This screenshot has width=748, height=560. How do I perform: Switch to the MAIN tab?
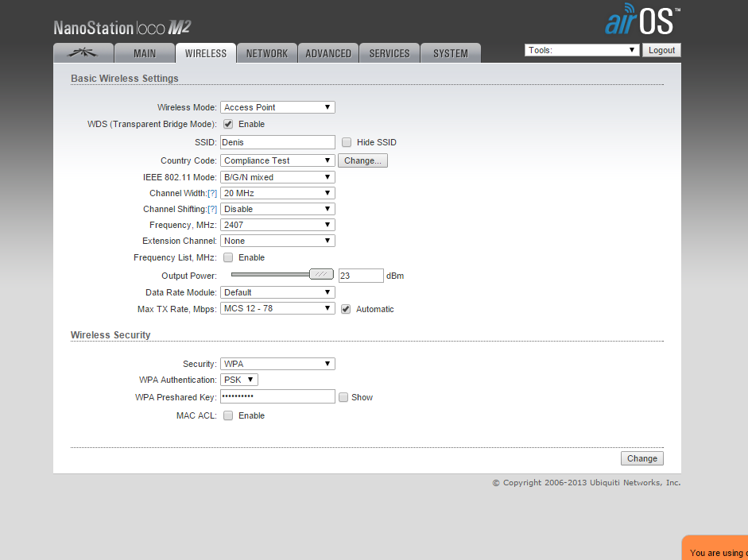[x=145, y=53]
